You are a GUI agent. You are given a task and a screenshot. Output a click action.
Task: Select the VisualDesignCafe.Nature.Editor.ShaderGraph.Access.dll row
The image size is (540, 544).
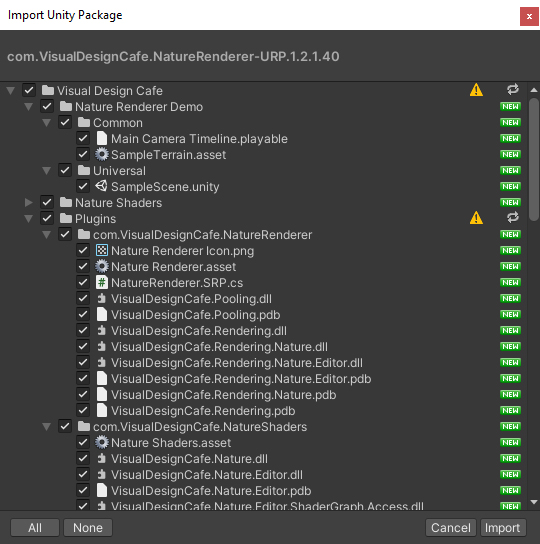pyautogui.click(x=264, y=506)
